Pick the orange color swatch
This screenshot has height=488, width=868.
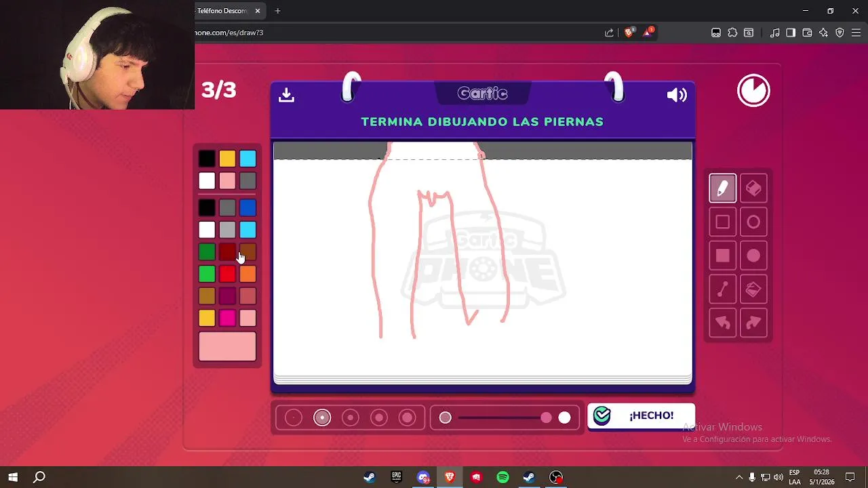point(248,274)
